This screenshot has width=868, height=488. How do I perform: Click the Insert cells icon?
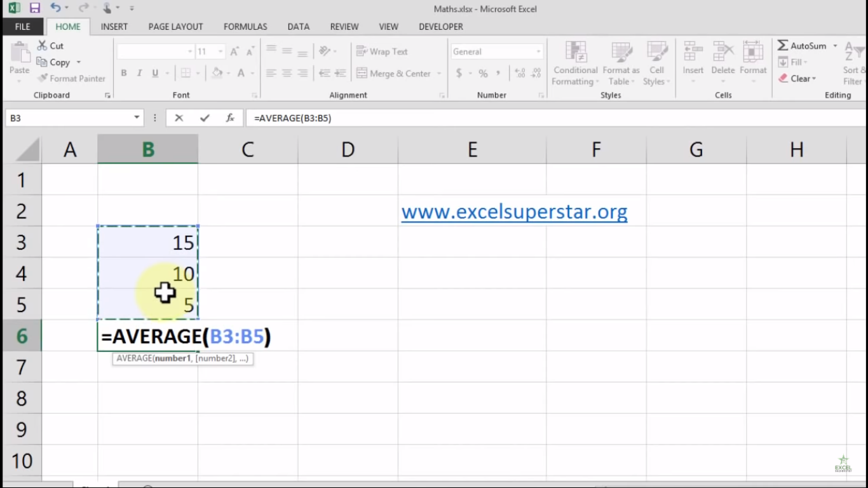(x=693, y=53)
